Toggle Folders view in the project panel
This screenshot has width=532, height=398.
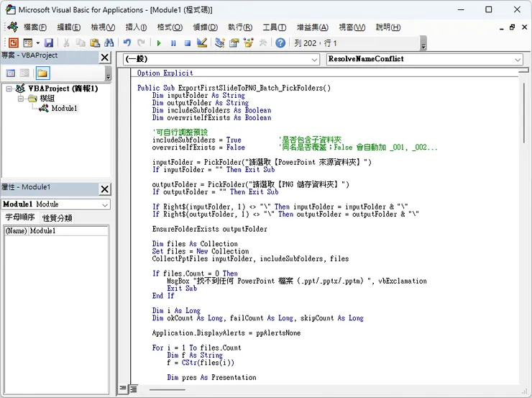42,73
